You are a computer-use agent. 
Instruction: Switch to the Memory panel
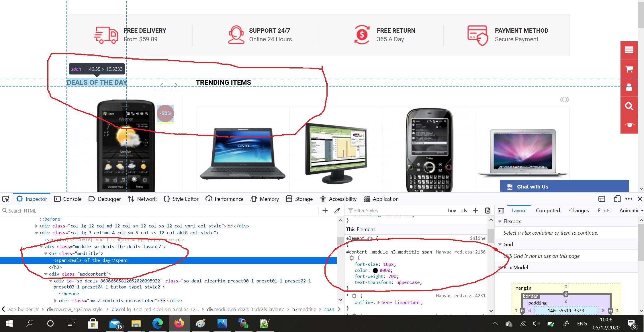tap(265, 199)
